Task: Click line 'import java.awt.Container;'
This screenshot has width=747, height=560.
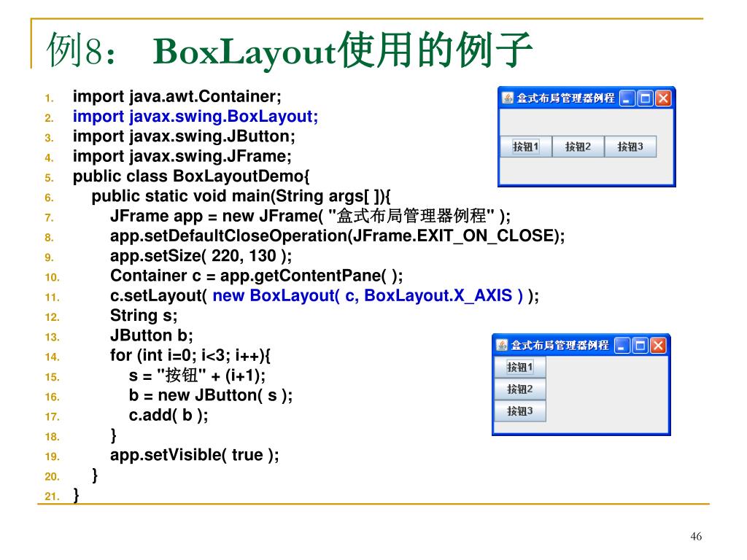Action: pos(177,97)
